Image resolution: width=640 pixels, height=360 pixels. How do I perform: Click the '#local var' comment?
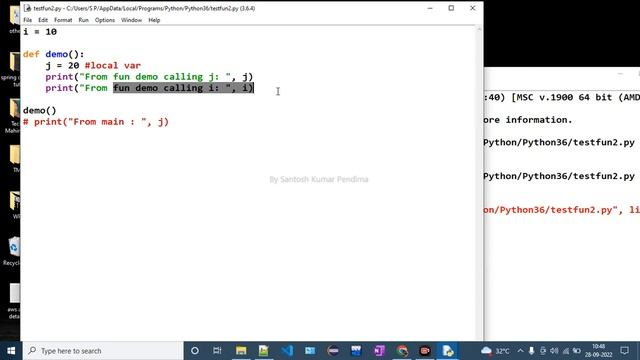tap(113, 66)
